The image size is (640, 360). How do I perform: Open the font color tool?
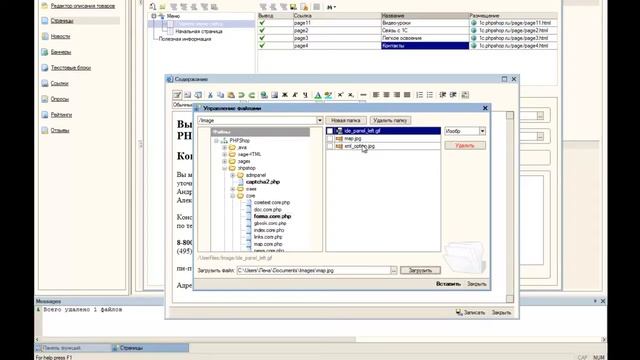click(x=318, y=95)
